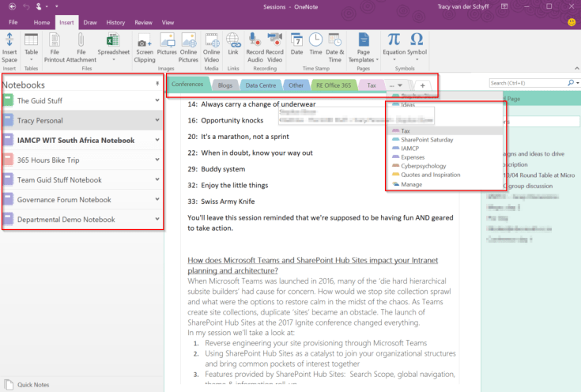Expand the 365 Hours Bike Trip notebook
Screen dimensions: 581x392
coord(156,160)
